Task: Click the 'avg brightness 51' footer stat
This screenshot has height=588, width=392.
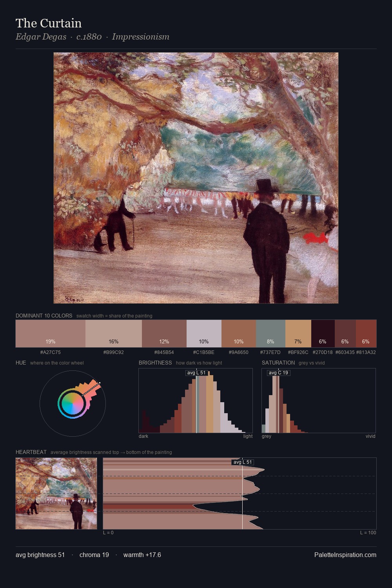Action: [40, 555]
